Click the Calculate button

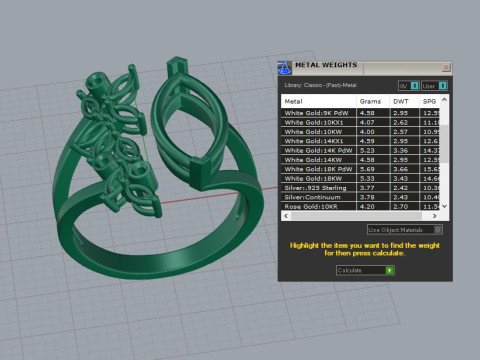tap(365, 270)
